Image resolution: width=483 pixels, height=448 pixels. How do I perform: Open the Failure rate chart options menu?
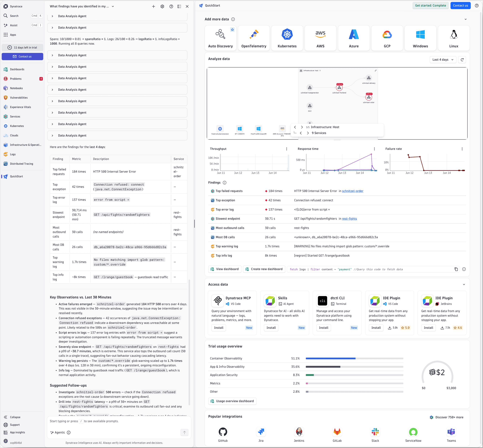coord(462,149)
